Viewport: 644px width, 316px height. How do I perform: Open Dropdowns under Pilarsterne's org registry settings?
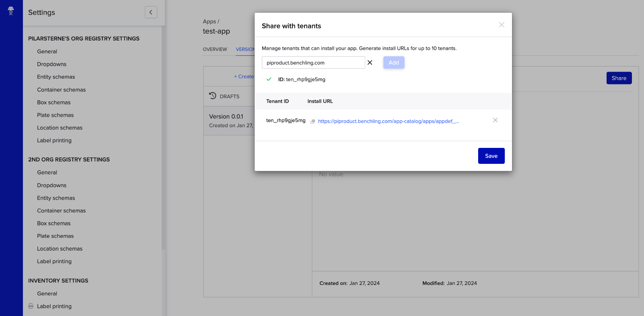[52, 64]
